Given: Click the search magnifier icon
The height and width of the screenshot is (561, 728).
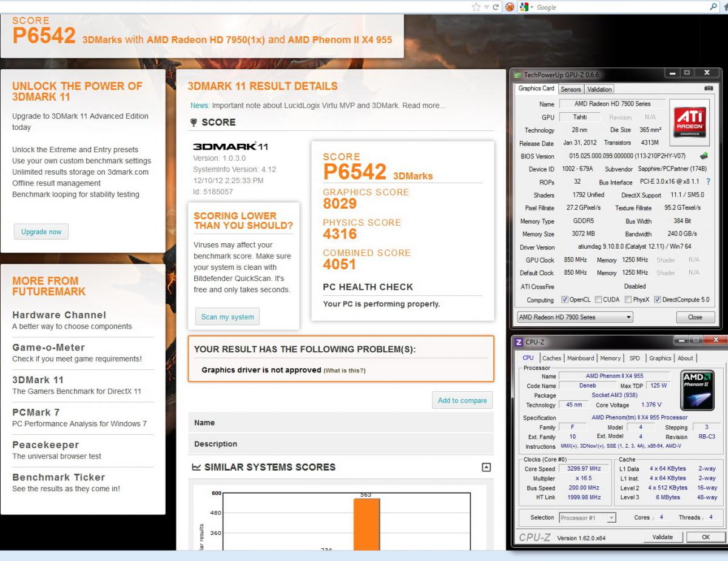Looking at the screenshot, I should pos(713,7).
